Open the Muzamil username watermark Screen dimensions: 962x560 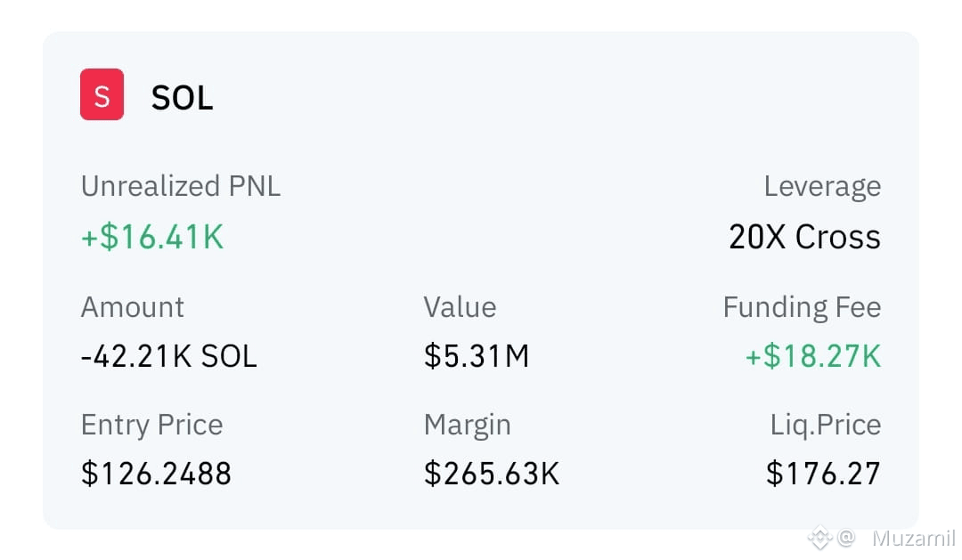913,538
